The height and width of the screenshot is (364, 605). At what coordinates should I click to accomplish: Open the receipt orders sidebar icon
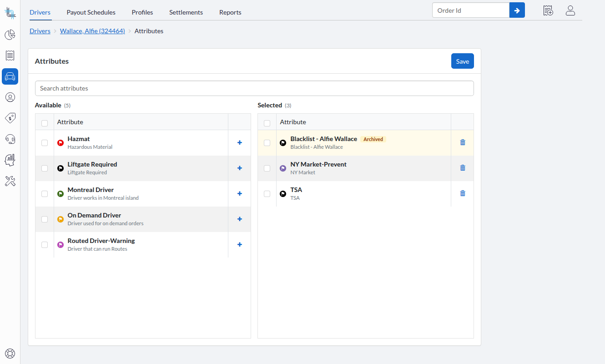pos(10,56)
